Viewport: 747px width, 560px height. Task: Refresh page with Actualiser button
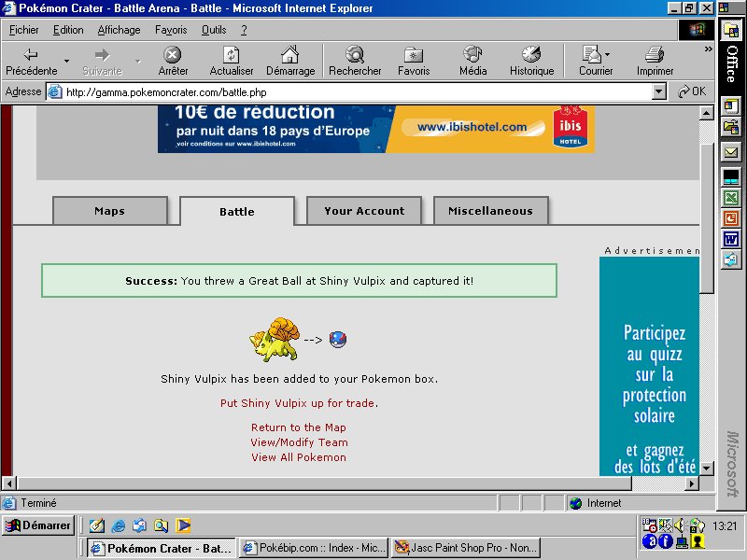click(x=232, y=61)
